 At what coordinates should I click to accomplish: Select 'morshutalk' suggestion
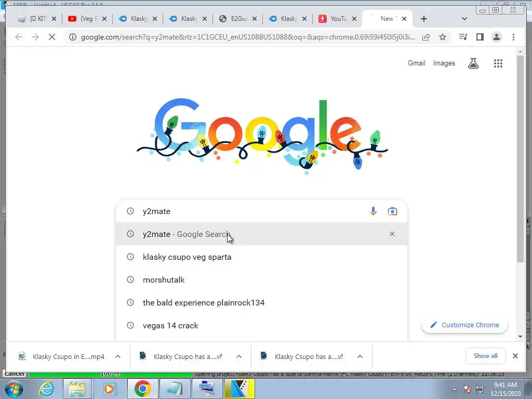261,280
